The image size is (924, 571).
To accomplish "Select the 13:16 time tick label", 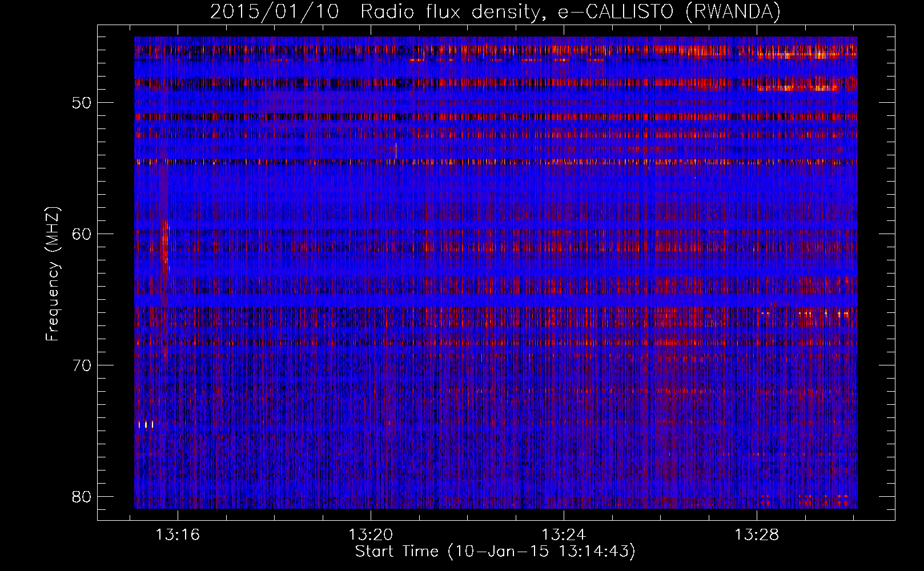I will (178, 535).
